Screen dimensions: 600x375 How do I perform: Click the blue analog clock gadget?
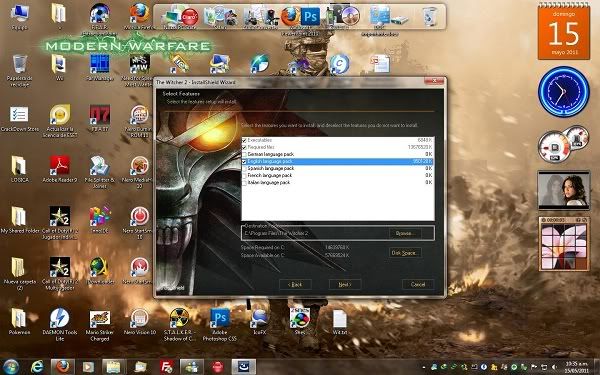pos(564,92)
